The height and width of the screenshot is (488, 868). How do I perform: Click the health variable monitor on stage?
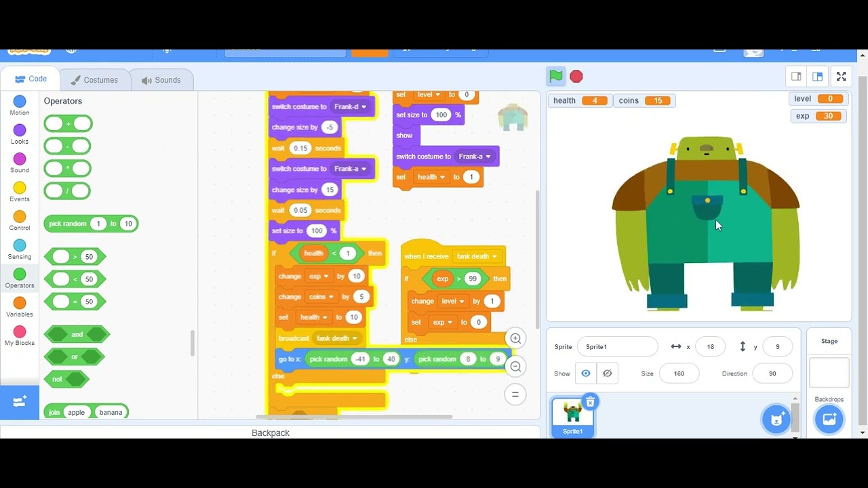[x=580, y=100]
